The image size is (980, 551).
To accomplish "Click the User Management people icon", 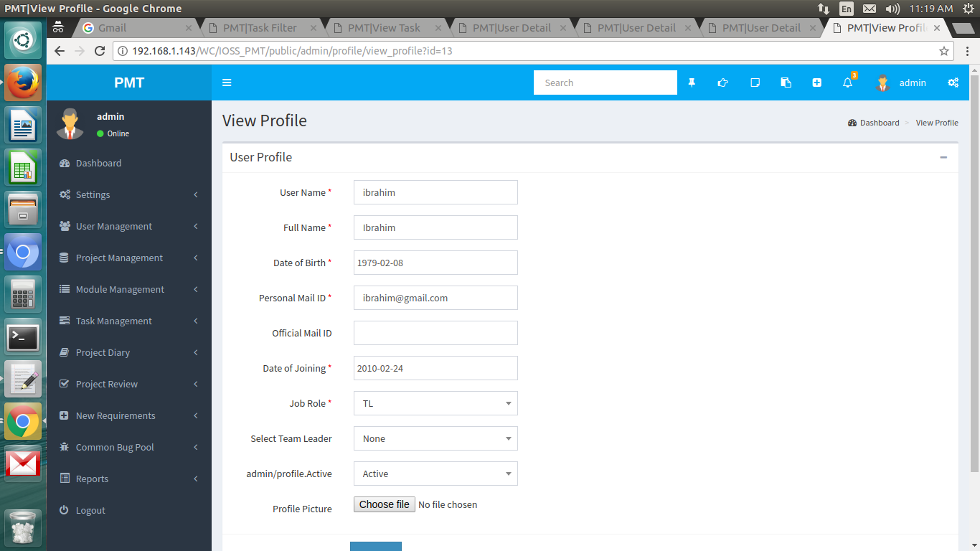I will coord(65,226).
